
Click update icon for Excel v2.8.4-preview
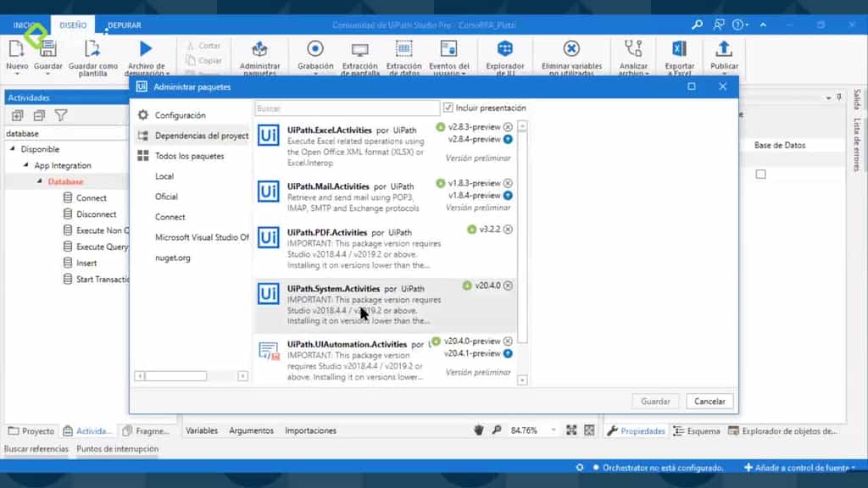pos(508,140)
